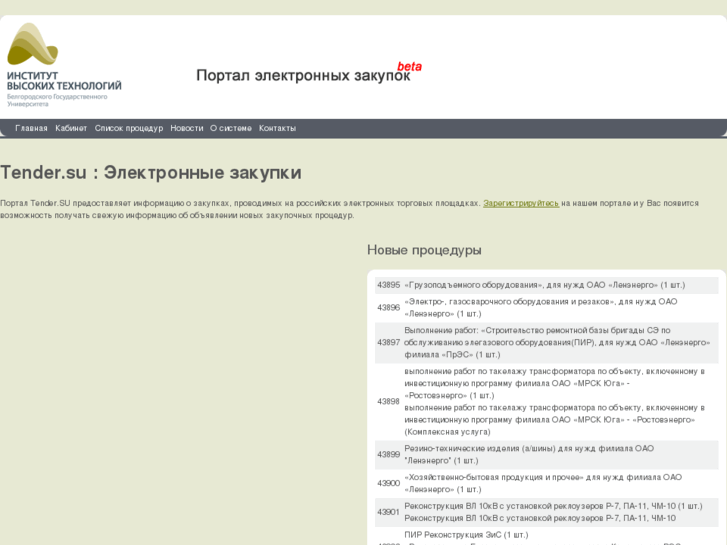Select procedure number 43896
Image resolution: width=727 pixels, height=545 pixels.
pos(389,308)
